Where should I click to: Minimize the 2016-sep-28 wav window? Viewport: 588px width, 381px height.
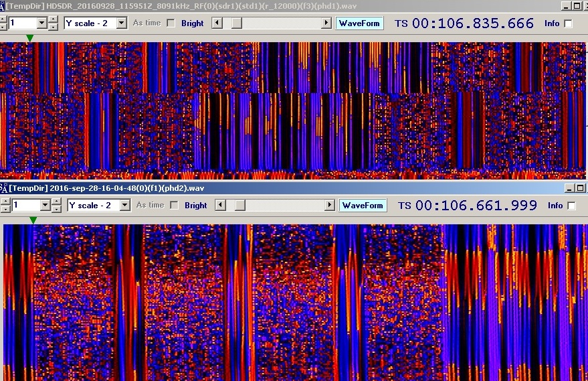click(x=570, y=188)
